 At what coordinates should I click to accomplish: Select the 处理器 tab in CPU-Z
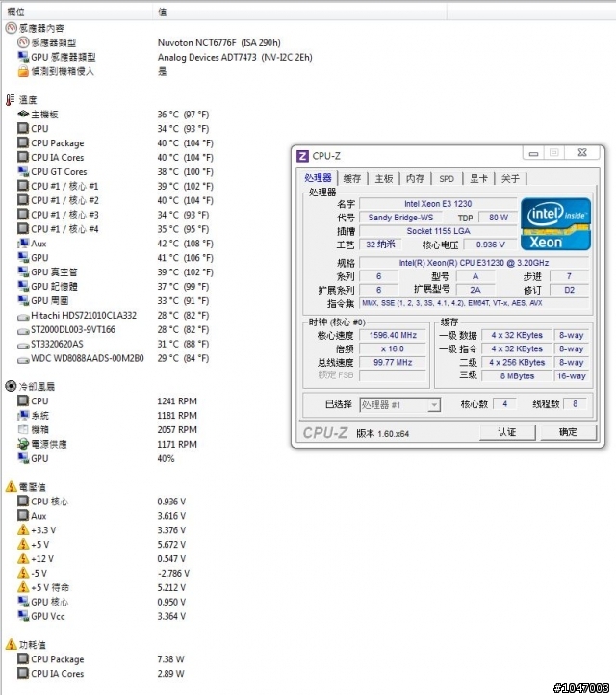[319, 178]
